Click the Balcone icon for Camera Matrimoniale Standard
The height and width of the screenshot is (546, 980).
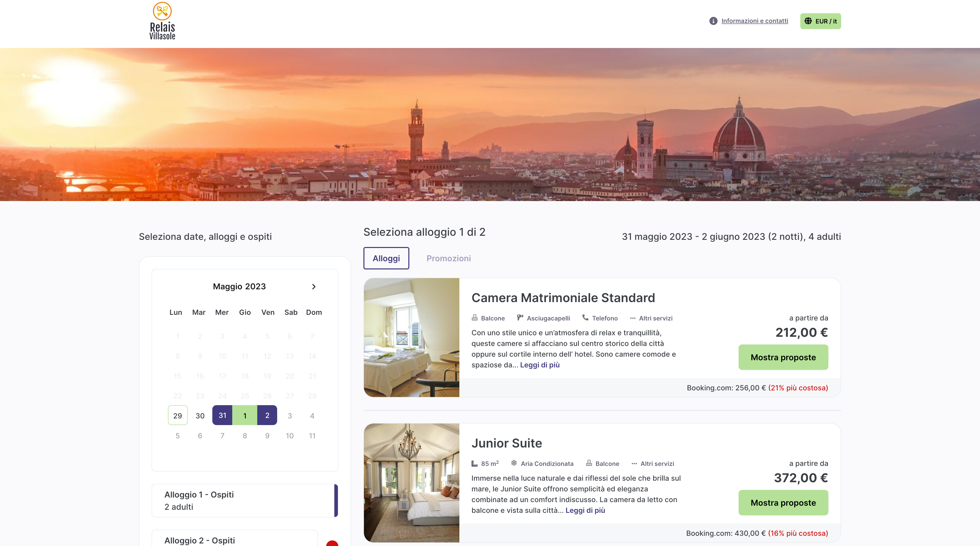(474, 317)
